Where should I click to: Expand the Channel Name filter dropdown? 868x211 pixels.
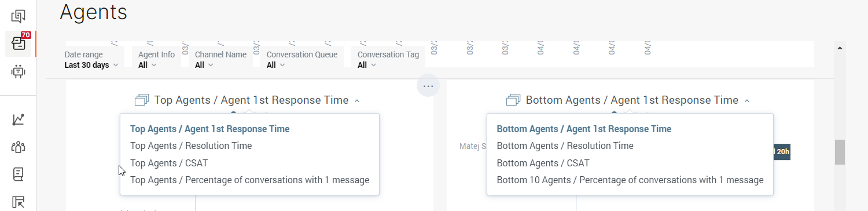(x=220, y=60)
